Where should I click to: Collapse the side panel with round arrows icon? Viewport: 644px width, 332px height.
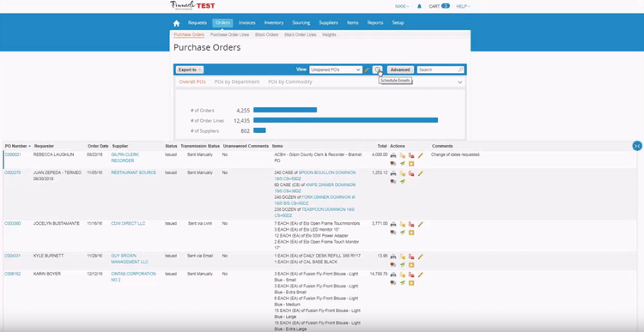click(x=637, y=146)
